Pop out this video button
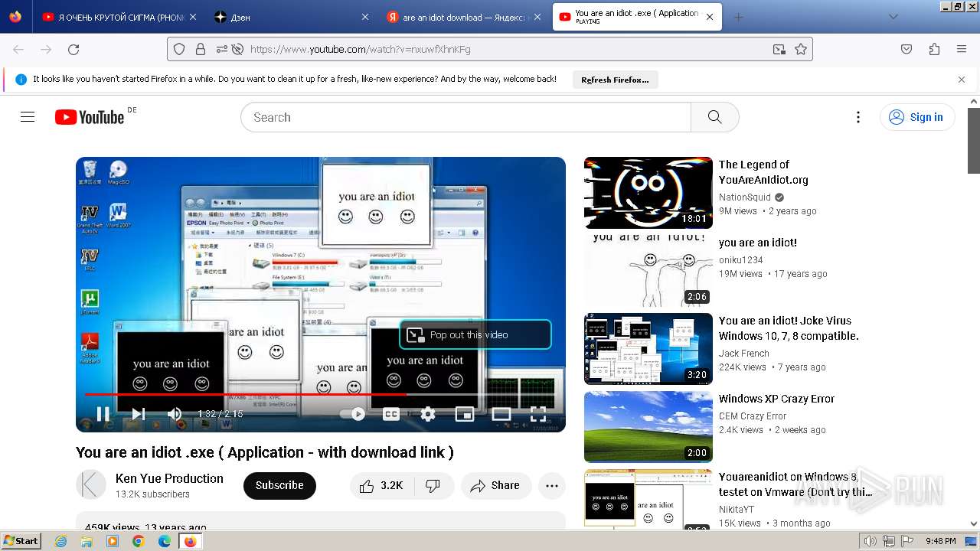980x551 pixels. tap(475, 334)
